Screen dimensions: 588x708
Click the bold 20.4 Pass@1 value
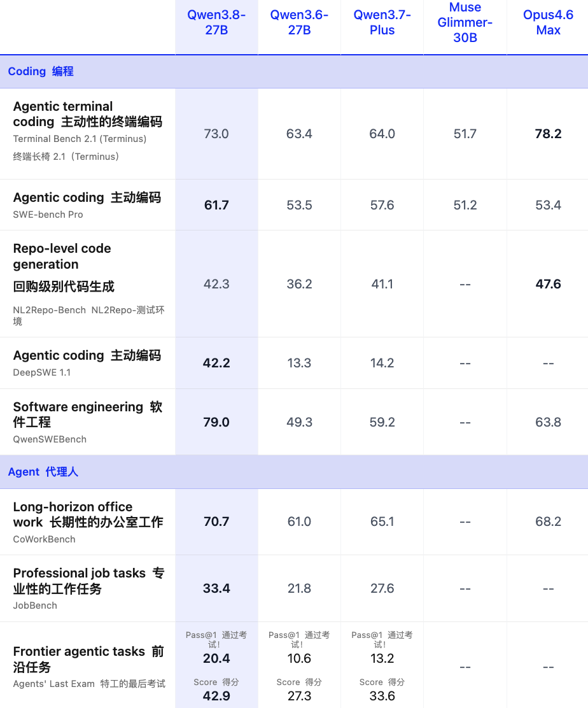216,658
